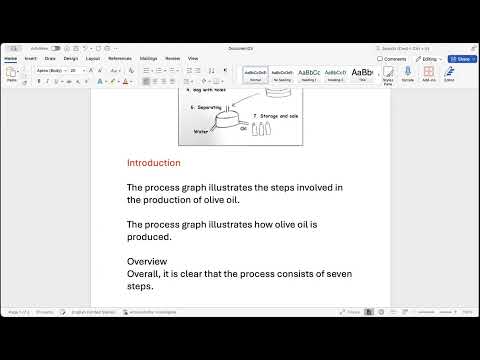
Task: Apply the Heading 1 style
Action: [x=309, y=75]
